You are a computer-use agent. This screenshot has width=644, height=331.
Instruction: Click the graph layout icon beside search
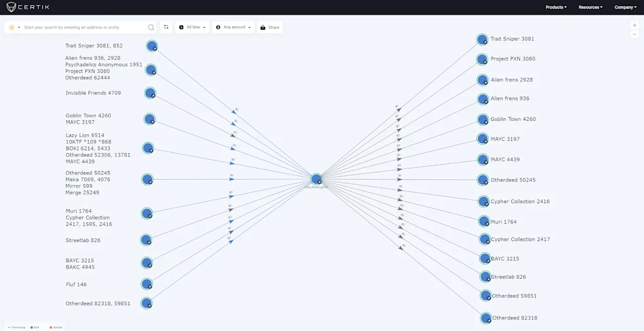point(166,27)
